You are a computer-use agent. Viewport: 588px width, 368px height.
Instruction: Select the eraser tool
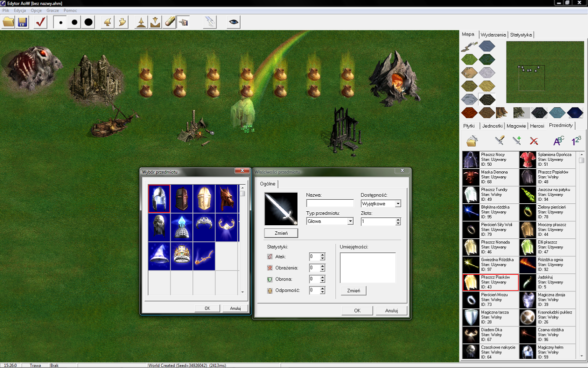(169, 22)
